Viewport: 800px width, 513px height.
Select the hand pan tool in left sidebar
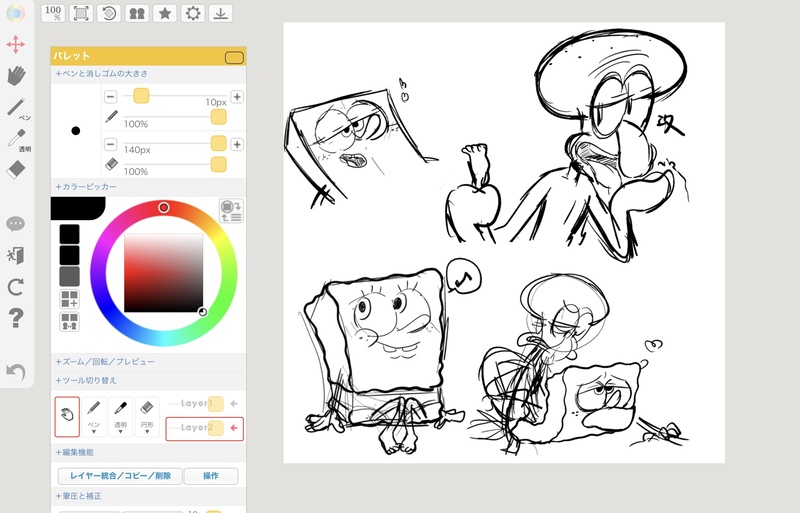click(x=16, y=76)
